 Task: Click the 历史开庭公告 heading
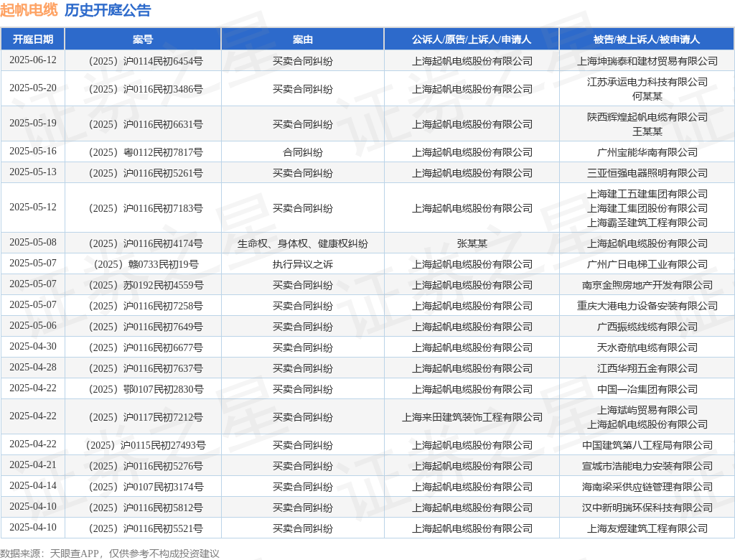point(108,10)
